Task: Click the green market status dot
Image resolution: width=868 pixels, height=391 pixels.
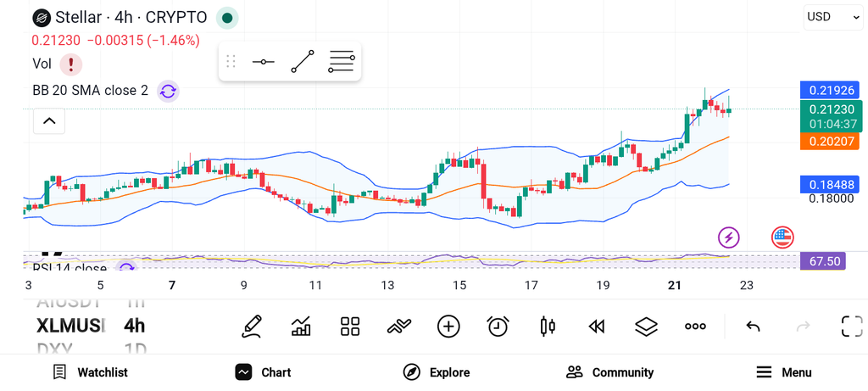Action: coord(227,18)
